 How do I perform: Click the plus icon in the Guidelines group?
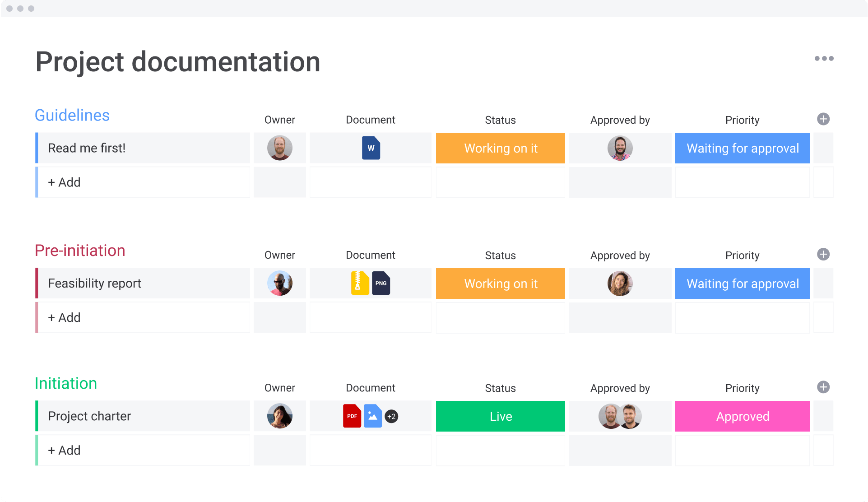[823, 119]
